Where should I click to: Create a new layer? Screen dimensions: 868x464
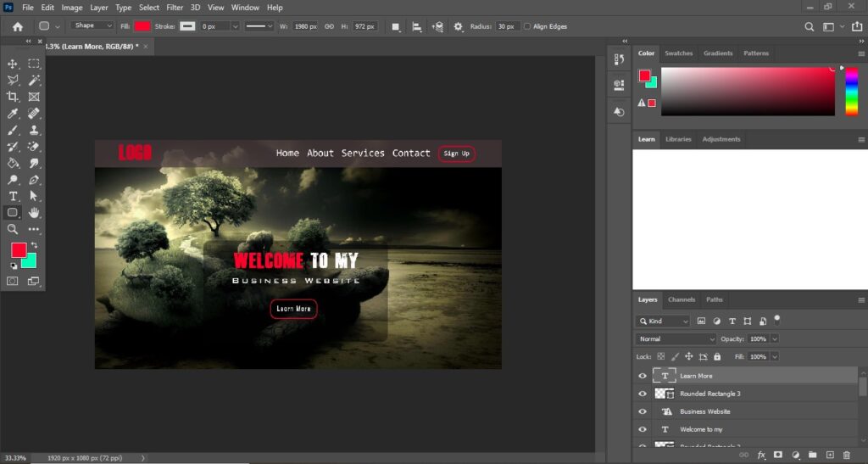pos(830,456)
